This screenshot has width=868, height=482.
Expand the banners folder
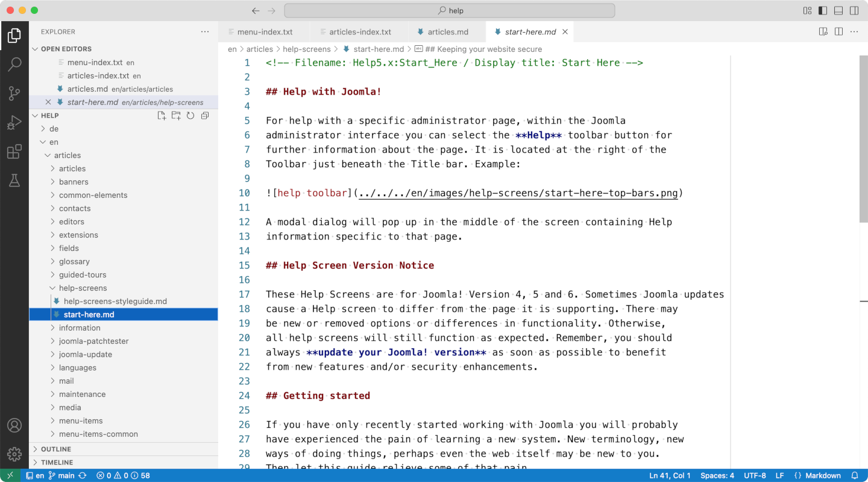(124, 182)
